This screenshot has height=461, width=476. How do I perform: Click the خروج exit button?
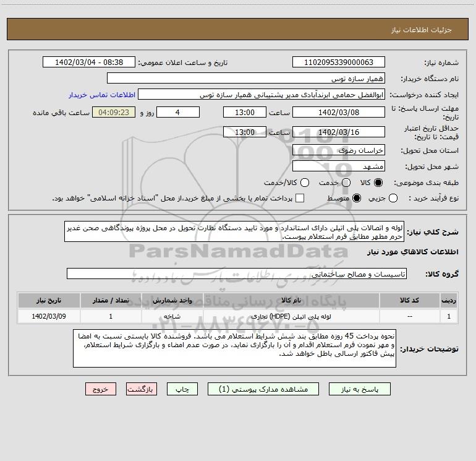(101, 389)
